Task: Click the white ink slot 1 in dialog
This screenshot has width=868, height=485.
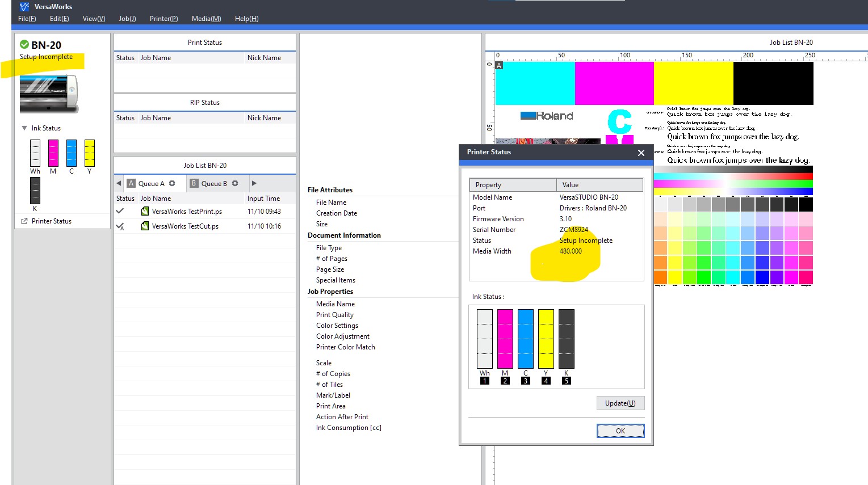Action: click(x=485, y=339)
